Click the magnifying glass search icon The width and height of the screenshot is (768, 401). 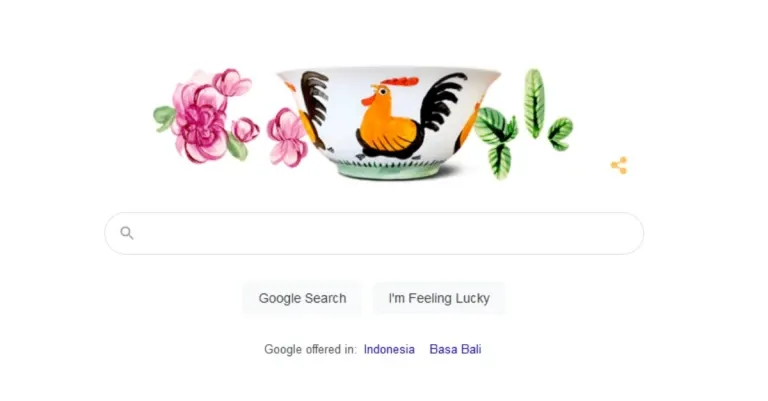127,233
